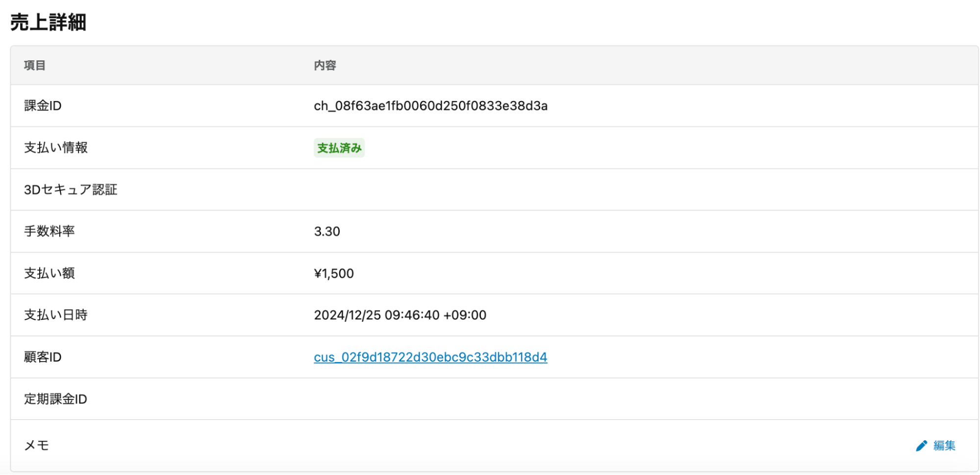The image size is (980, 475).
Task: Select charge ID ch_08f63ae1fb0060d250f0833e38d3a
Action: [x=430, y=106]
